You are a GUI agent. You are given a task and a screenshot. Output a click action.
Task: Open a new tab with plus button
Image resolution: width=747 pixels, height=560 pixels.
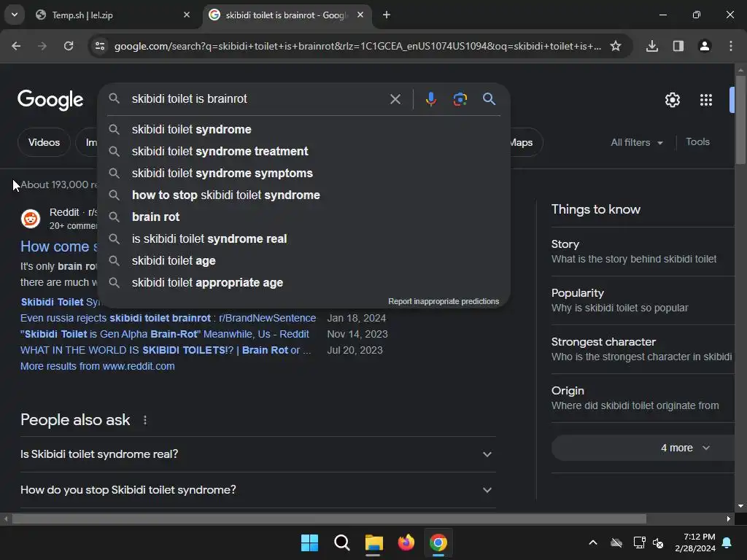(x=387, y=15)
